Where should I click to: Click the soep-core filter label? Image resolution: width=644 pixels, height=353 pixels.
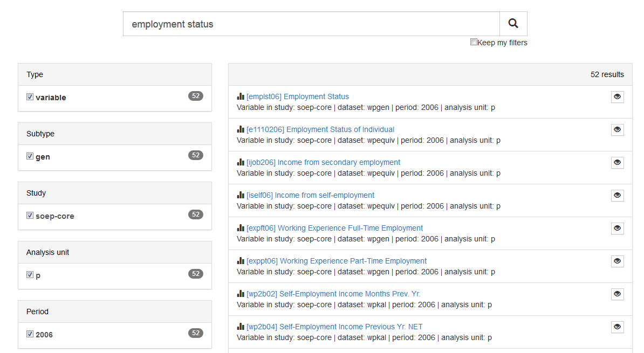coord(55,216)
